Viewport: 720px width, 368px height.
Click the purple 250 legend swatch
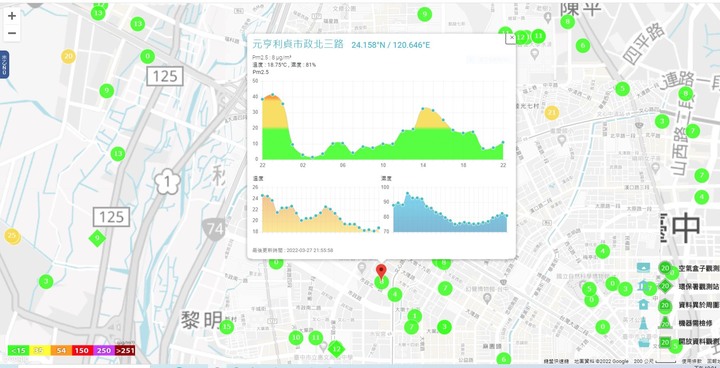pyautogui.click(x=103, y=351)
